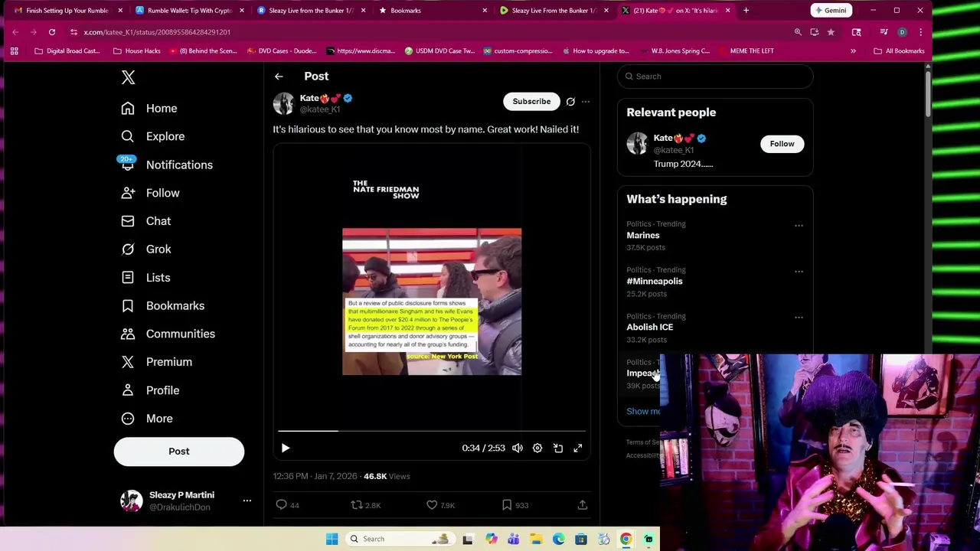This screenshot has width=980, height=551.
Task: Open House Hacks bookmark folder
Action: (x=136, y=51)
